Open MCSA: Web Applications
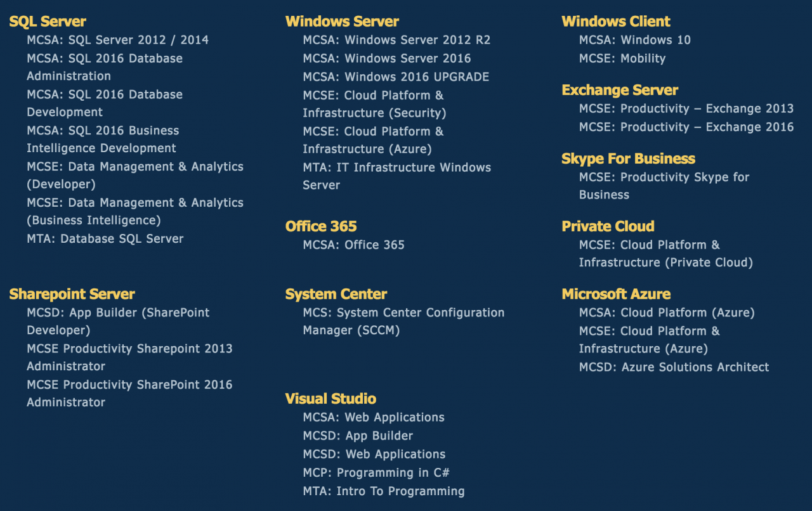The height and width of the screenshot is (511, 812). (x=374, y=417)
